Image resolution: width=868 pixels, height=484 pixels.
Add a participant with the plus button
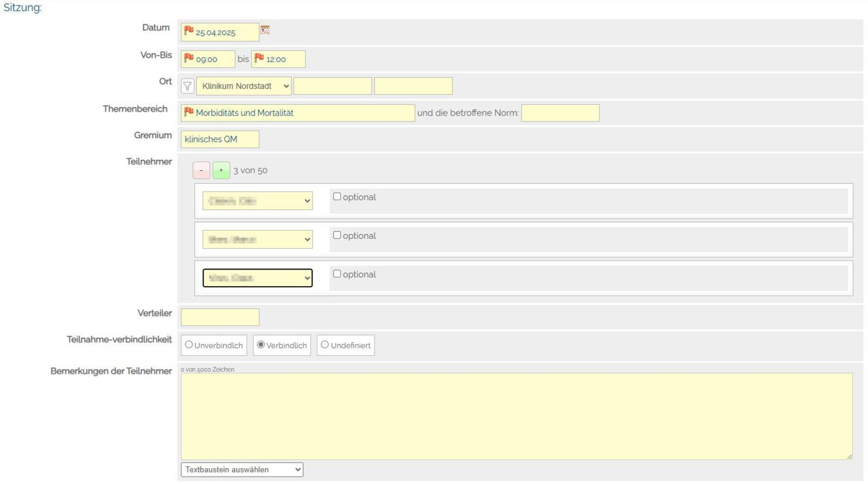pos(221,170)
